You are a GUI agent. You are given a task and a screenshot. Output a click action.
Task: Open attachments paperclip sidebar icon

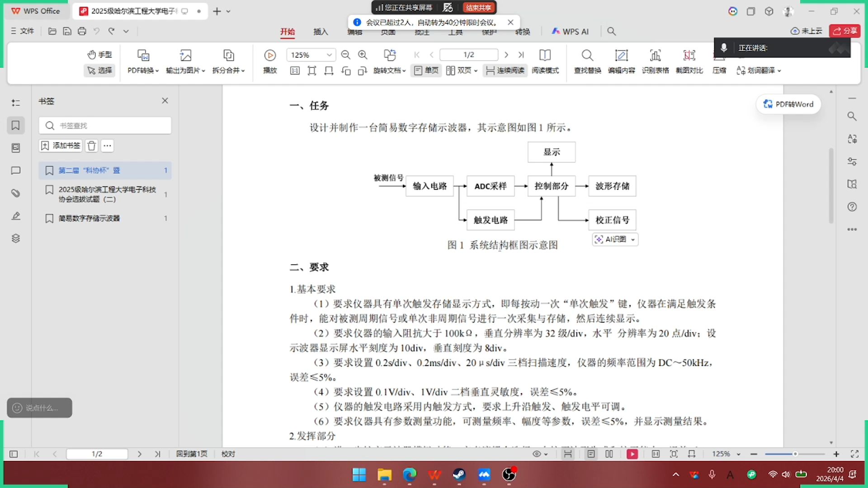[16, 193]
